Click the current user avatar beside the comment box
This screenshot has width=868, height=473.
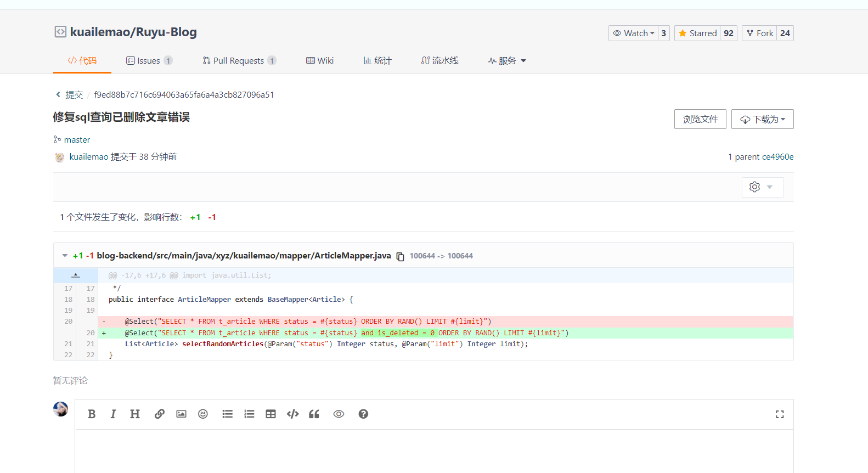[60, 409]
